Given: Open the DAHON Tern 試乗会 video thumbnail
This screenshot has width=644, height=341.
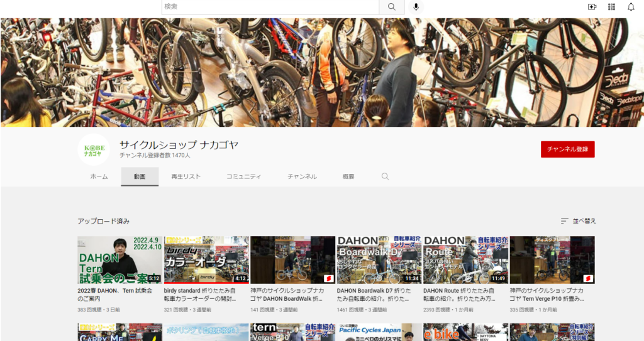Looking at the screenshot, I should pos(119,260).
